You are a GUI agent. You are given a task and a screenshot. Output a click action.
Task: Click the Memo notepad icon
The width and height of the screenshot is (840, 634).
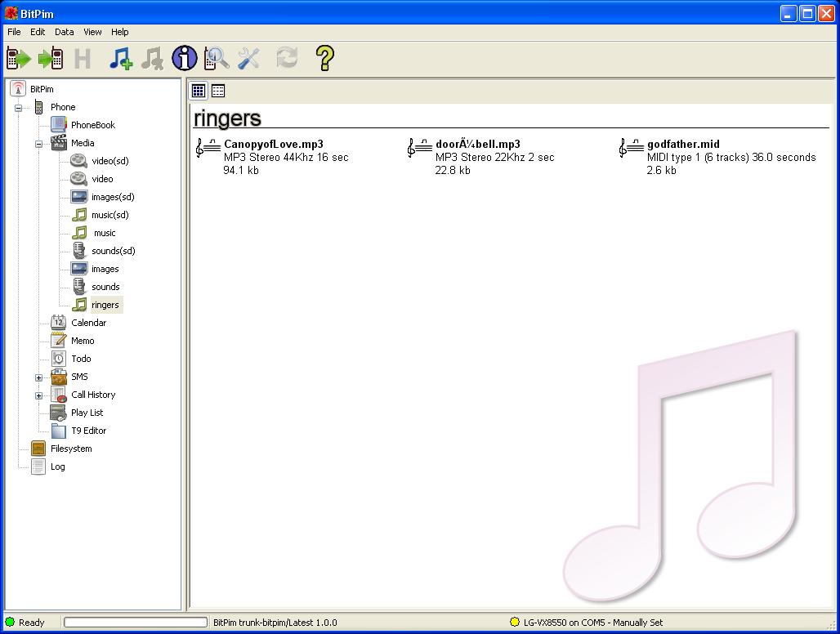pos(58,341)
